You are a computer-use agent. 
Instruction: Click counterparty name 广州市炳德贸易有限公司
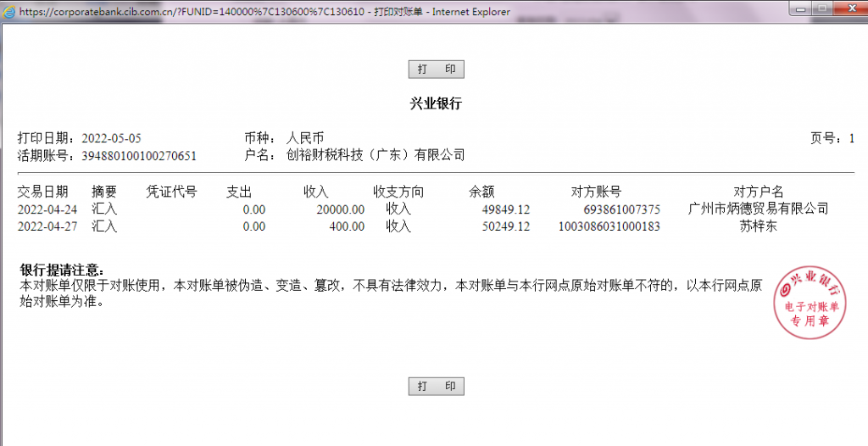tap(759, 209)
